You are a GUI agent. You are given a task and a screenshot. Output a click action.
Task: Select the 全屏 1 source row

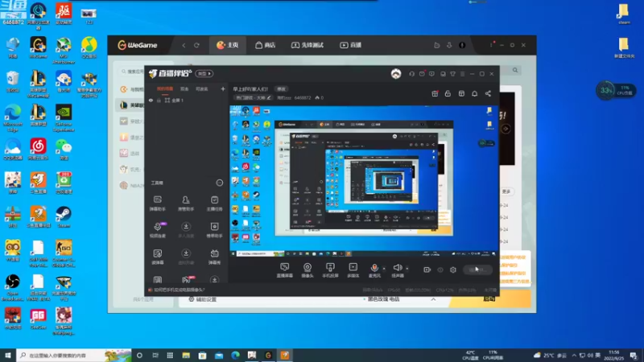[186, 100]
